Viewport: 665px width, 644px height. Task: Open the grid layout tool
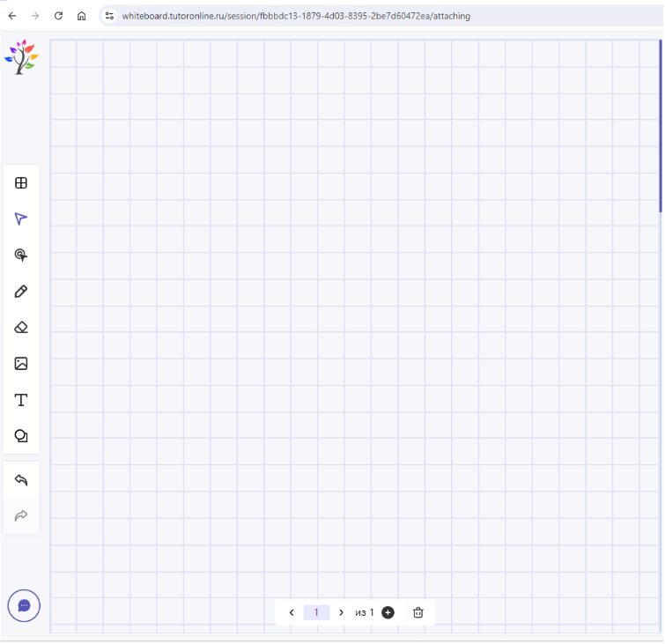(x=21, y=183)
